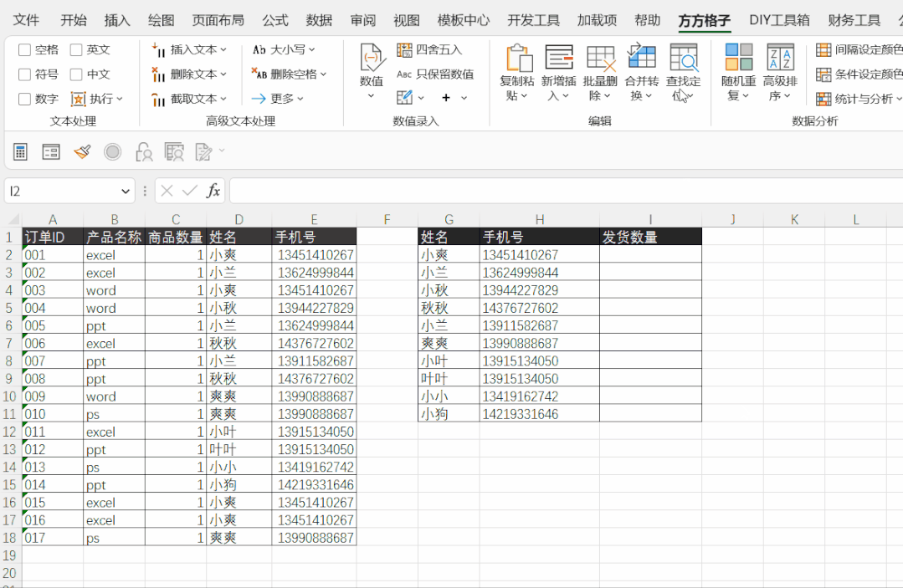Expand the 插入文本 dropdown
This screenshot has height=588, width=903.
pyautogui.click(x=192, y=50)
